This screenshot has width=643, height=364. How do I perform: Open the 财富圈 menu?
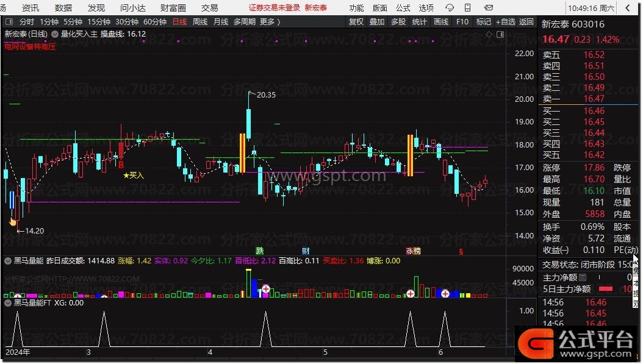(x=173, y=8)
